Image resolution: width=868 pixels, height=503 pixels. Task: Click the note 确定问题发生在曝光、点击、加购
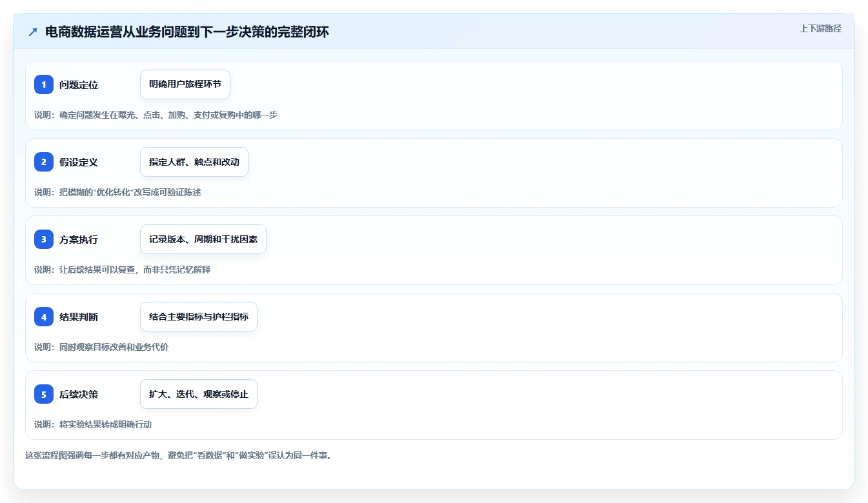156,115
